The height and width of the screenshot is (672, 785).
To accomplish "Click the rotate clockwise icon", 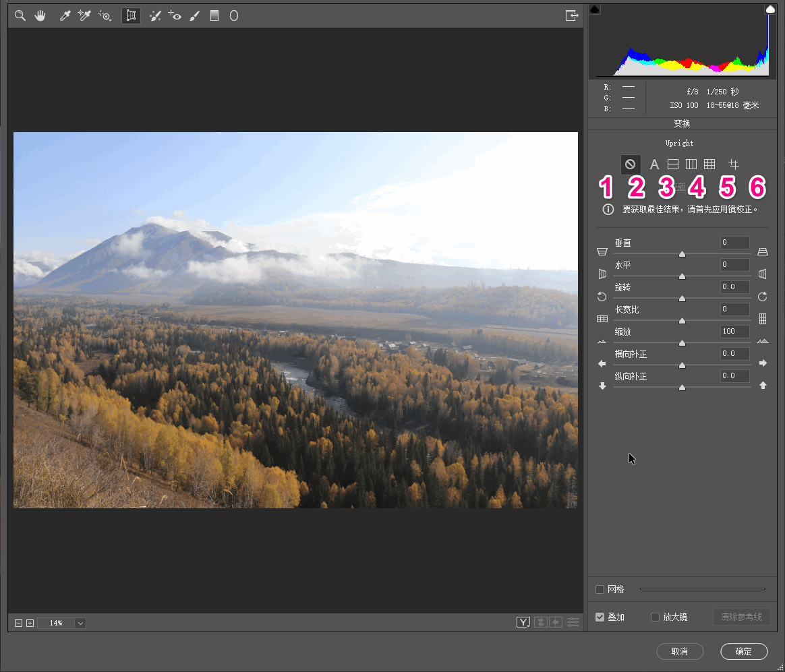I will (763, 297).
